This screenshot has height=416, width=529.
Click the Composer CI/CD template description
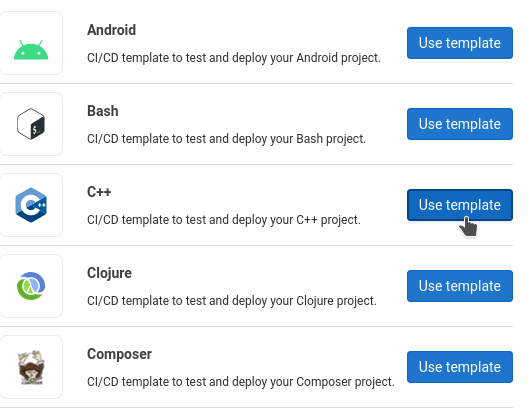pos(241,382)
